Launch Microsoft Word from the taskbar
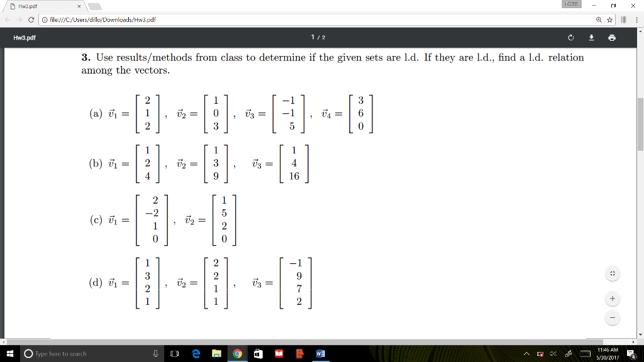 point(321,354)
